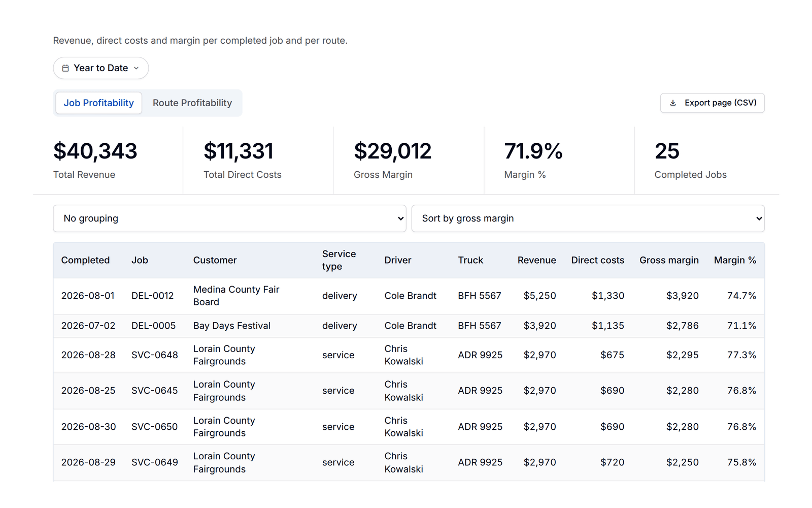Screen dimensions: 812x508
Task: Click Cole Brandt in the DEL-0012 row
Action: click(x=411, y=296)
